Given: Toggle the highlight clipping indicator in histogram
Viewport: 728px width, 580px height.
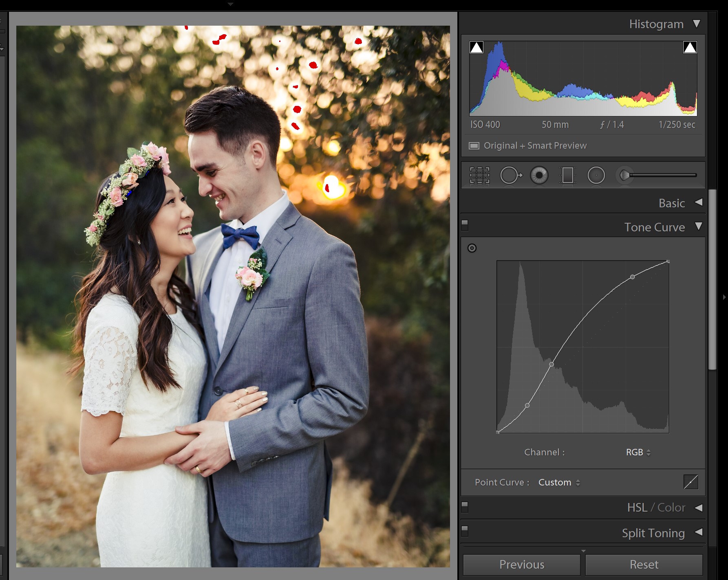Looking at the screenshot, I should (x=690, y=48).
